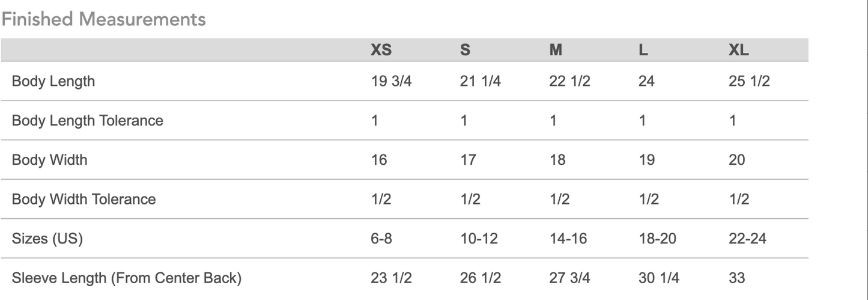
Task: Click the 22-24 US sizes cell
Action: point(747,239)
